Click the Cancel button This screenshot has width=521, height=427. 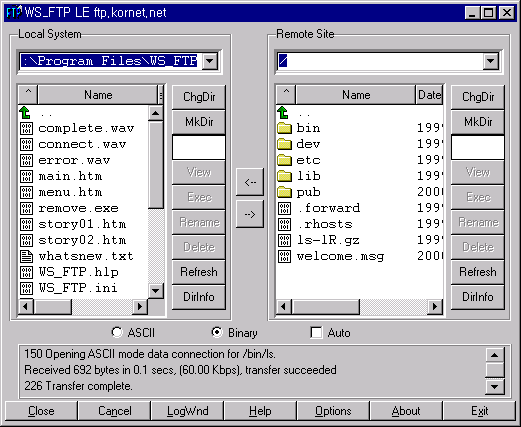click(x=114, y=411)
